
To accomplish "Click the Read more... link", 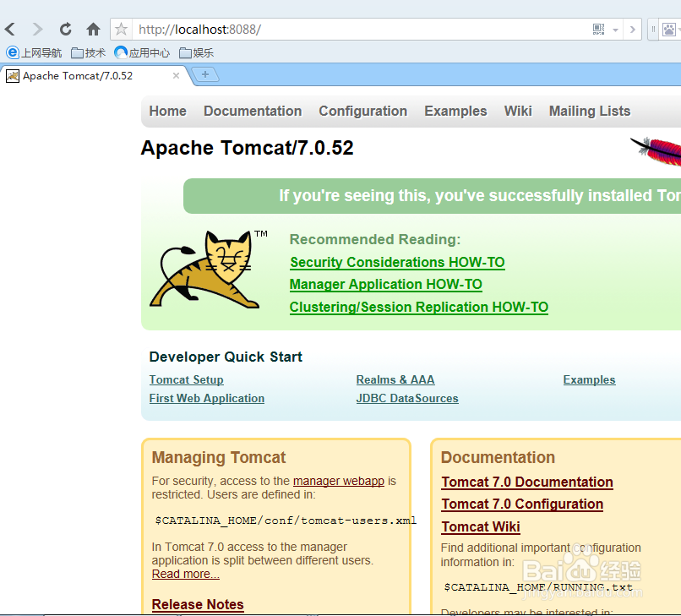I will tap(185, 575).
